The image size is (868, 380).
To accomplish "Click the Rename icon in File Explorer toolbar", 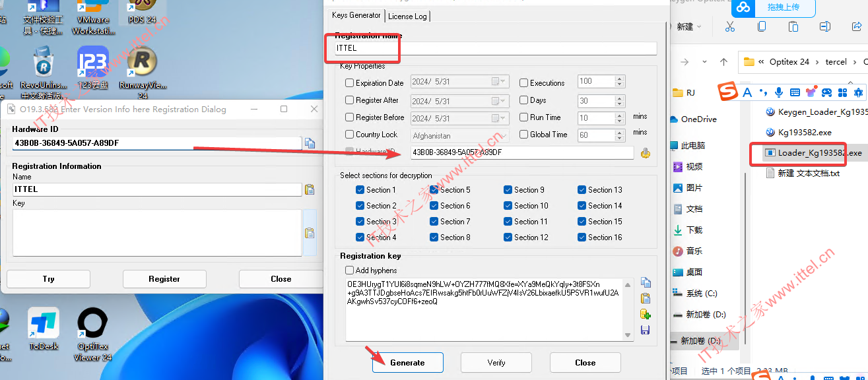I will [x=825, y=26].
